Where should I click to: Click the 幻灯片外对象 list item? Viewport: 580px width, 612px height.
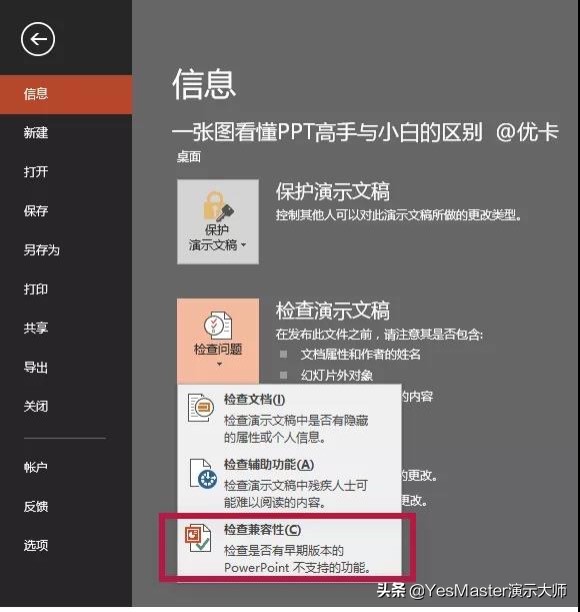pos(336,375)
